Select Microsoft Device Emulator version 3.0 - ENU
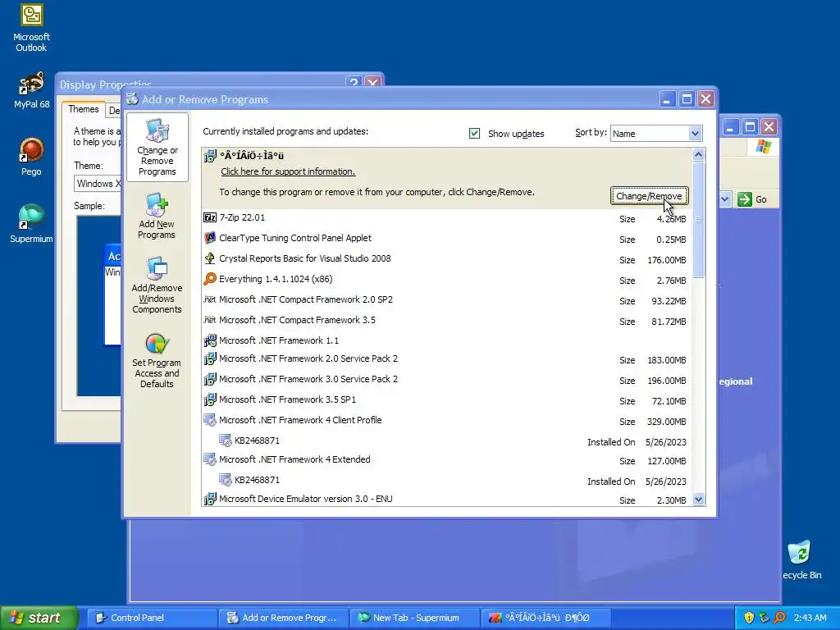The height and width of the screenshot is (630, 840). tap(306, 499)
